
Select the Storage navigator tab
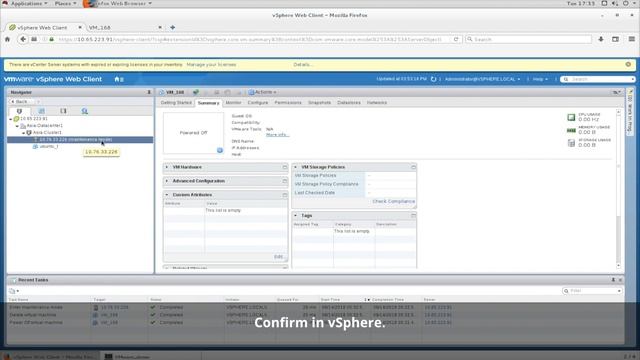tap(63, 111)
